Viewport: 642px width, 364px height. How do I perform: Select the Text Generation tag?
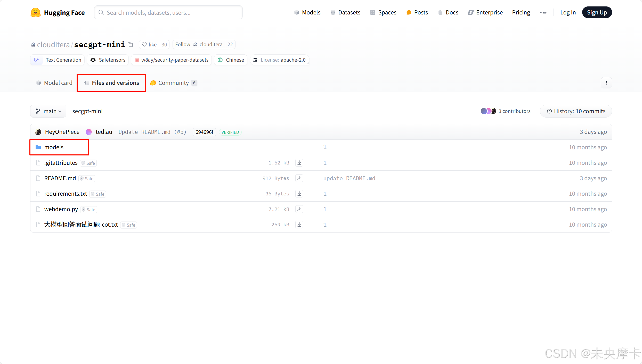click(58, 60)
